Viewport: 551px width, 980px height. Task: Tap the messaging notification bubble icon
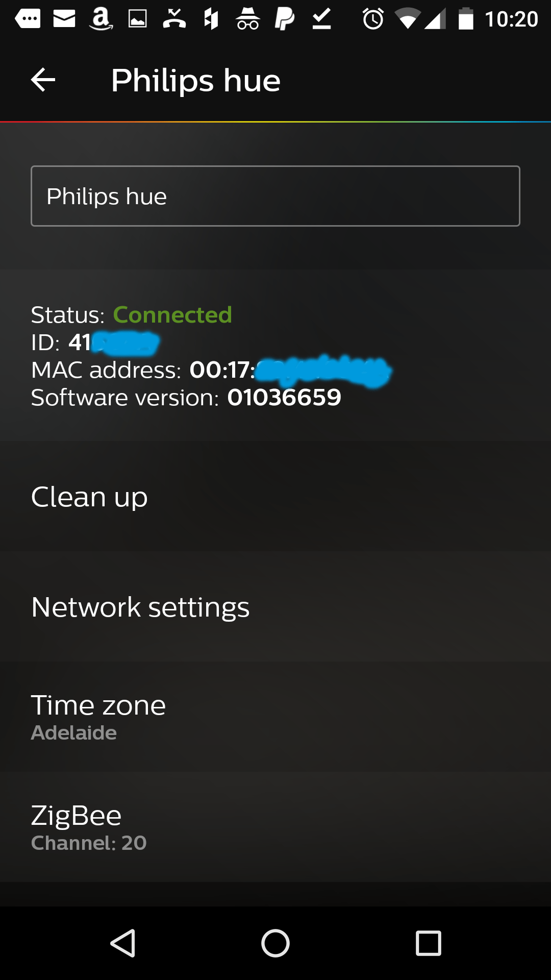28,19
